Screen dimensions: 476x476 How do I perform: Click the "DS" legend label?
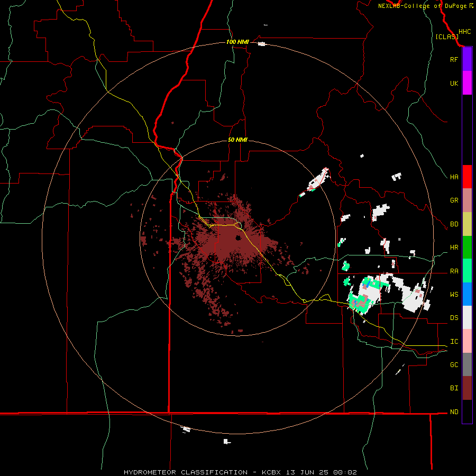(x=454, y=318)
